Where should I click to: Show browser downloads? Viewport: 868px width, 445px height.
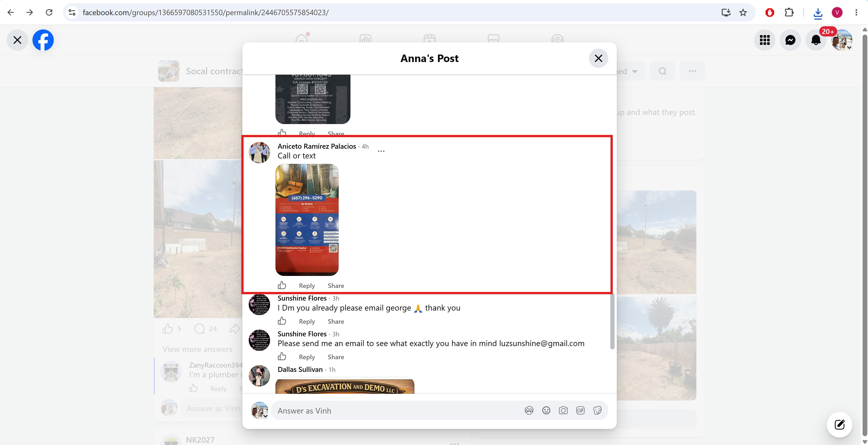818,13
